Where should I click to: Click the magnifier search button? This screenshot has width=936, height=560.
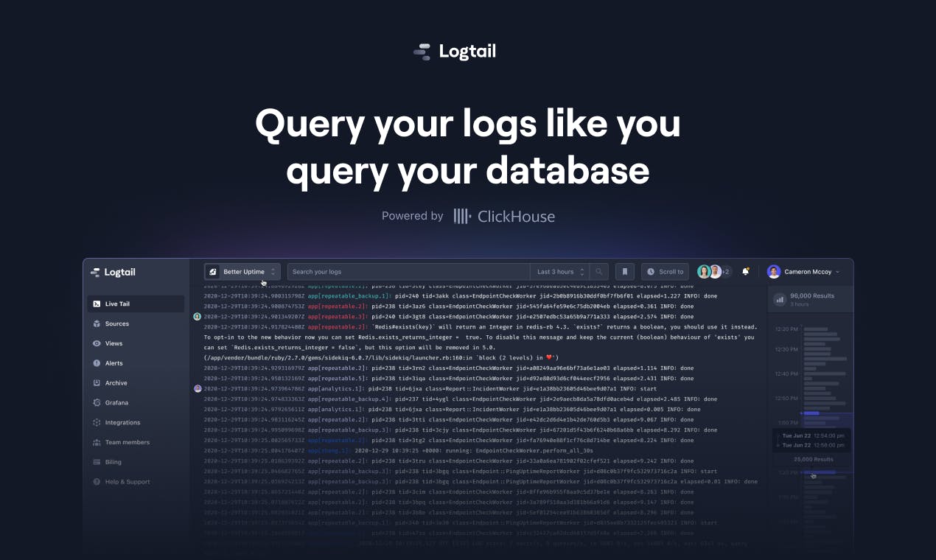[600, 272]
